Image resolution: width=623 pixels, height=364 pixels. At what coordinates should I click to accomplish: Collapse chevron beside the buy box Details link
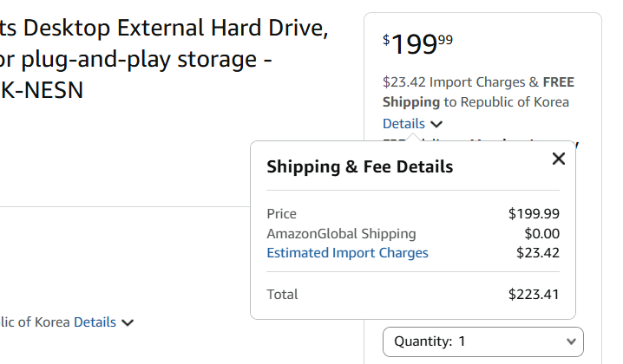(436, 124)
